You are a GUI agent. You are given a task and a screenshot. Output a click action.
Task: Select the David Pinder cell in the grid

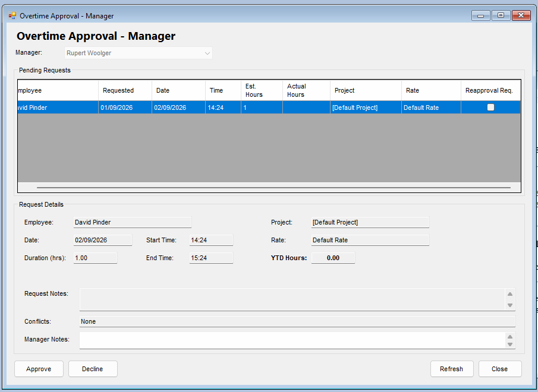point(58,108)
